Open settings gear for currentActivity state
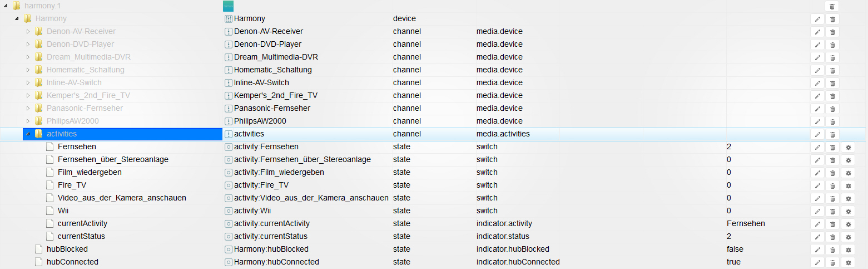The height and width of the screenshot is (269, 868). pyautogui.click(x=848, y=224)
